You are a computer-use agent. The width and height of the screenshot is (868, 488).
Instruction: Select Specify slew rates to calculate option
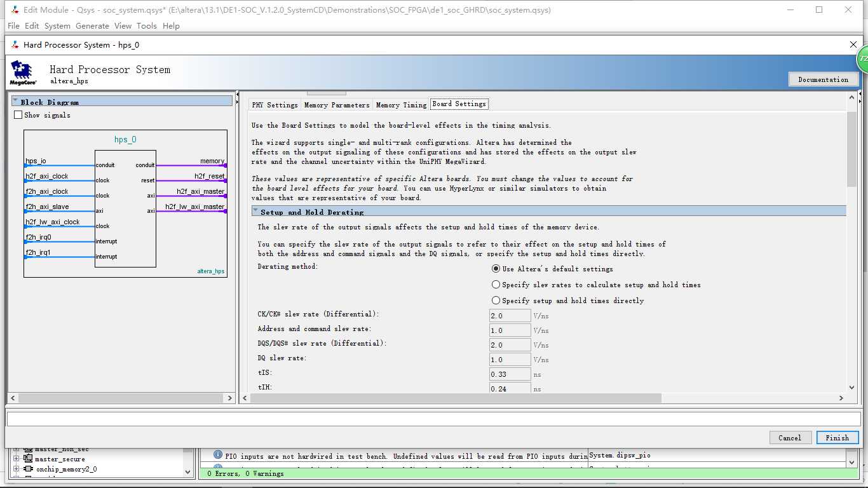tap(496, 285)
